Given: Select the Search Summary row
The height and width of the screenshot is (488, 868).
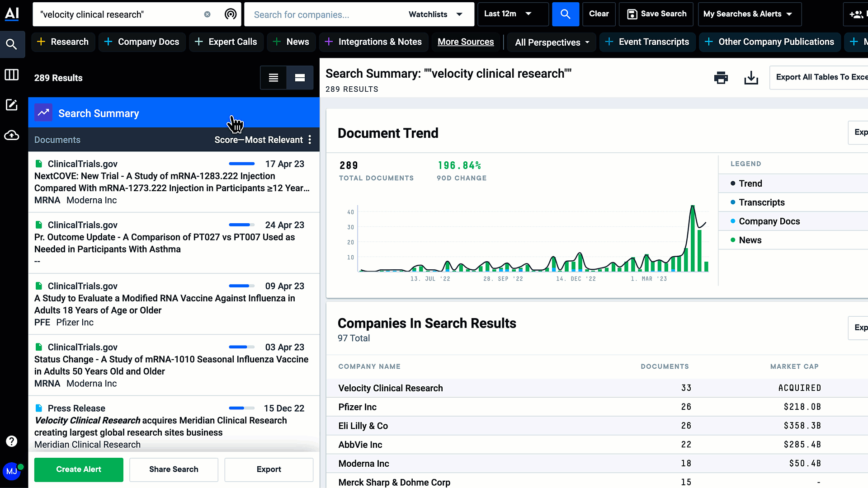Looking at the screenshot, I should [x=174, y=113].
